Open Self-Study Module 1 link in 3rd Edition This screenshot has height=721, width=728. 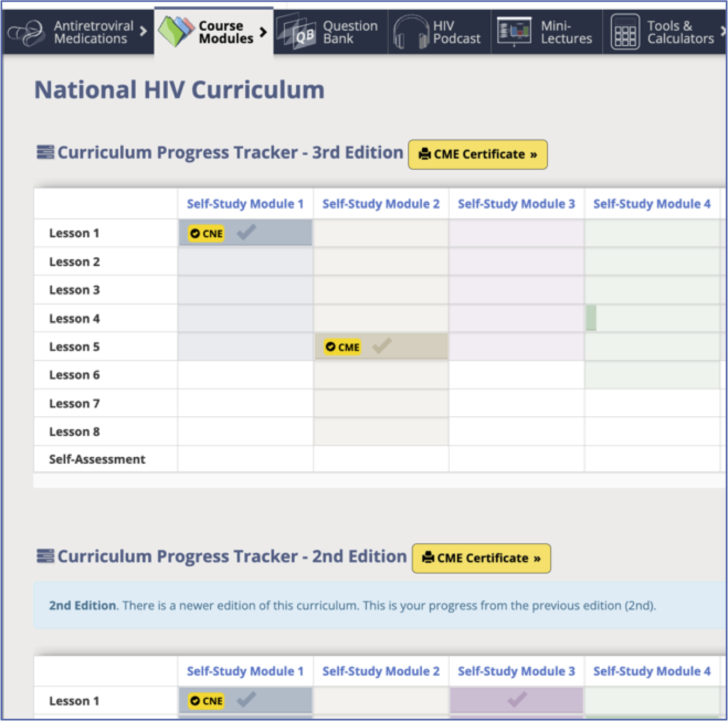tap(245, 204)
